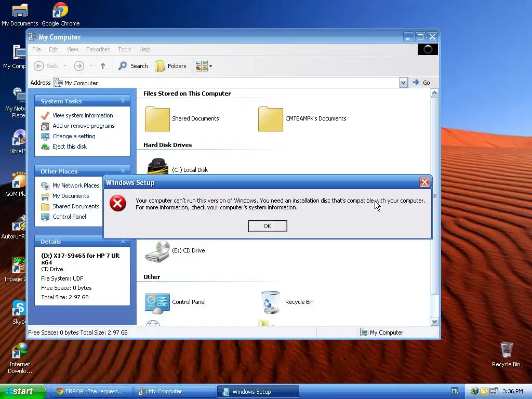Open Shared Documents link in Other Places

pyautogui.click(x=76, y=206)
